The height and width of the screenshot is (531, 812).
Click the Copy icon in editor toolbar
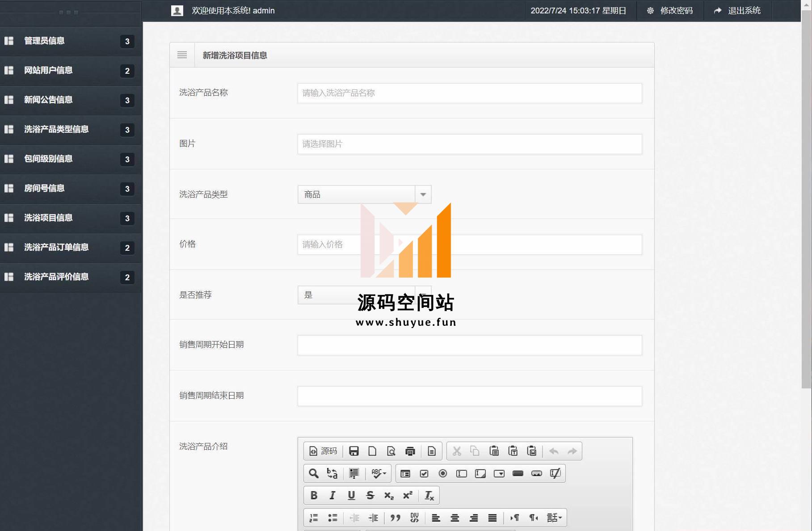475,451
